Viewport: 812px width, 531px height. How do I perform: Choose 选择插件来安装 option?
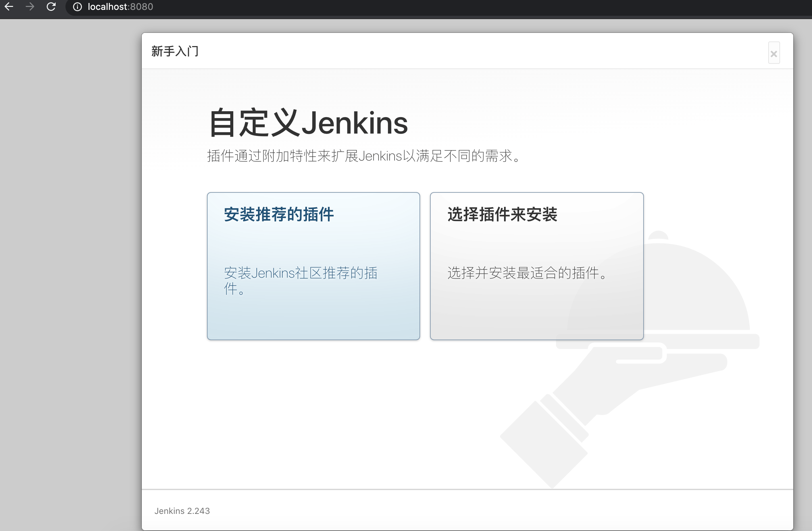(x=537, y=266)
